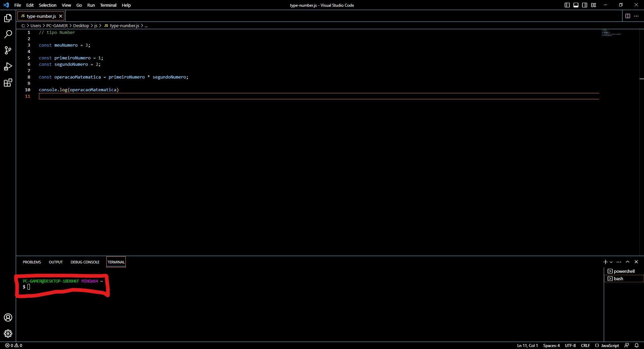The height and width of the screenshot is (349, 644).
Task: Open the View menu
Action: [x=66, y=5]
